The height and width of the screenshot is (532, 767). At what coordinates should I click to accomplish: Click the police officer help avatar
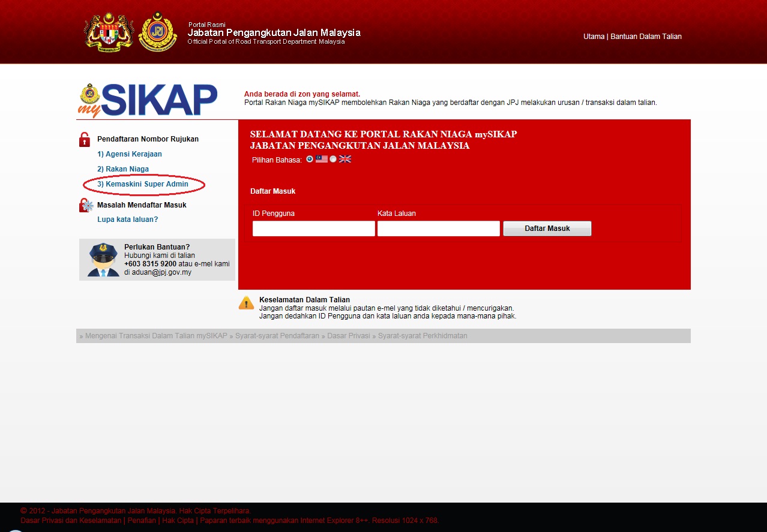tap(103, 260)
